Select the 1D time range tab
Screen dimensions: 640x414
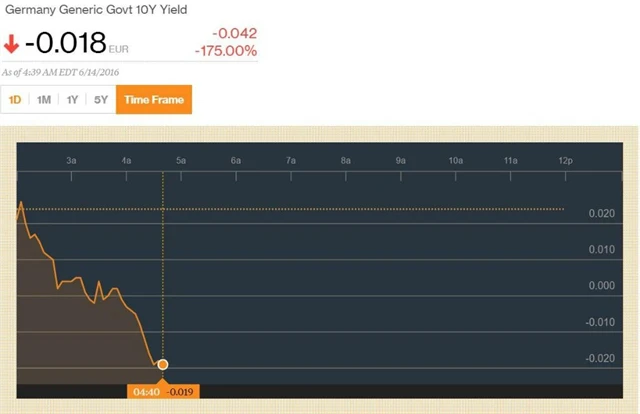(15, 100)
